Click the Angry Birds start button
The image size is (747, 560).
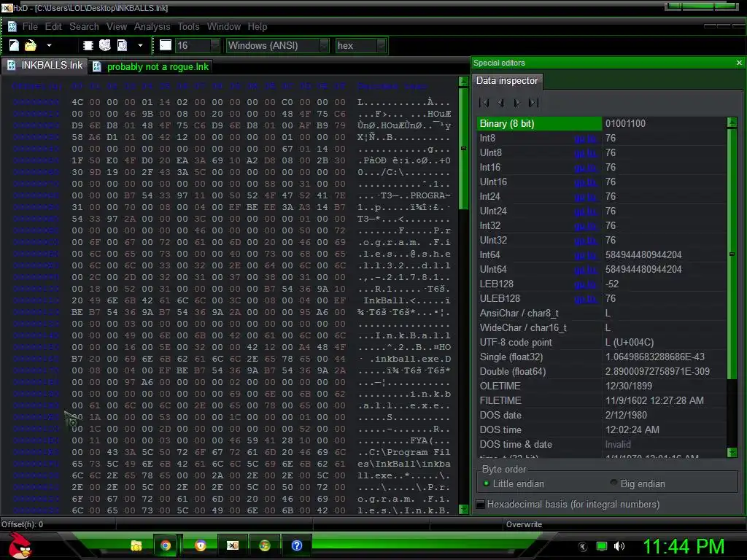click(20, 545)
